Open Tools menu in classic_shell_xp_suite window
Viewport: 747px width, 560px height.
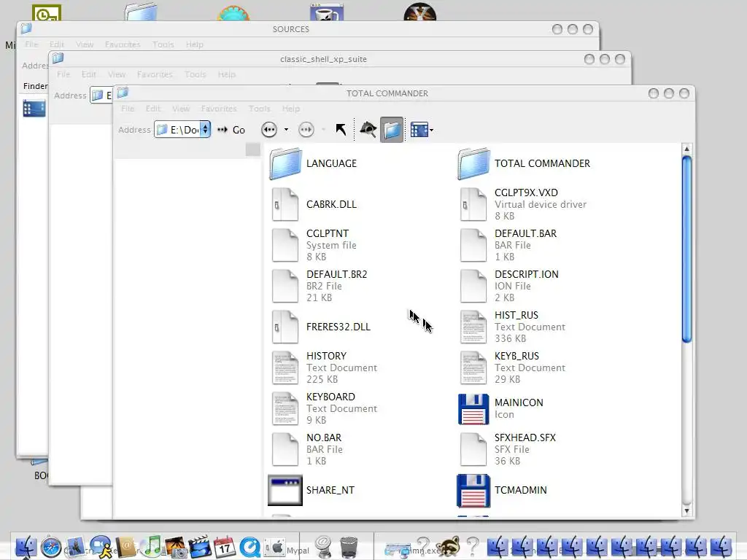(x=196, y=74)
